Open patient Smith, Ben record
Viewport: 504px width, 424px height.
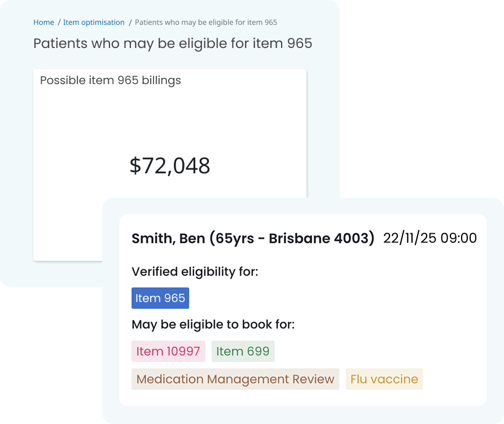click(168, 238)
